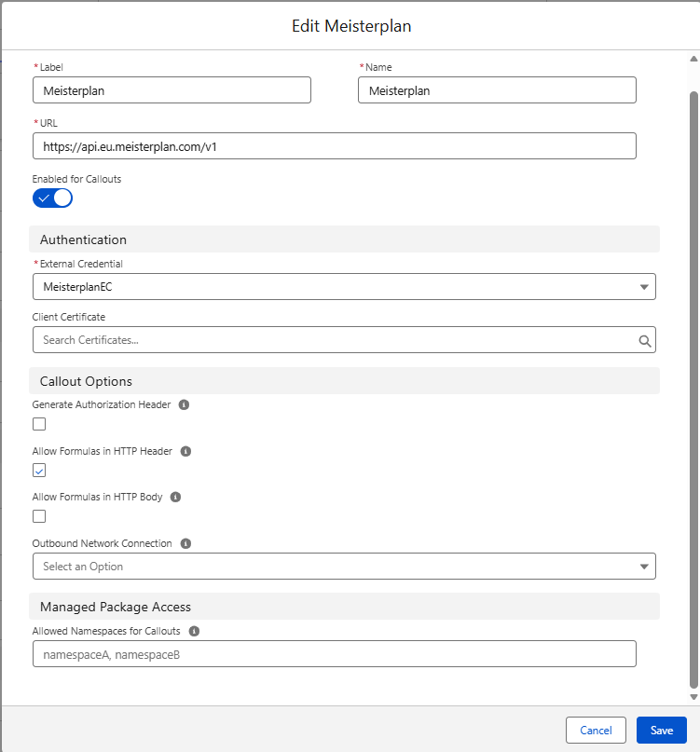Cancel editing the named credential
Viewport: 700px width, 752px height.
[596, 730]
